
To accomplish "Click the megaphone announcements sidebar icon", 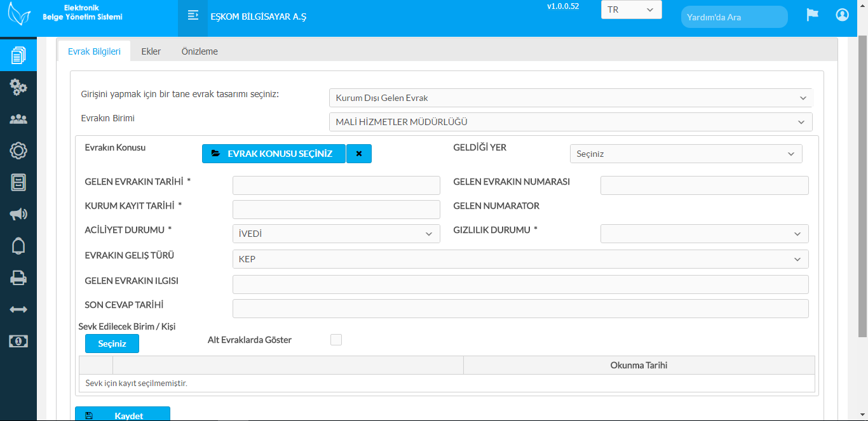I will 18,214.
